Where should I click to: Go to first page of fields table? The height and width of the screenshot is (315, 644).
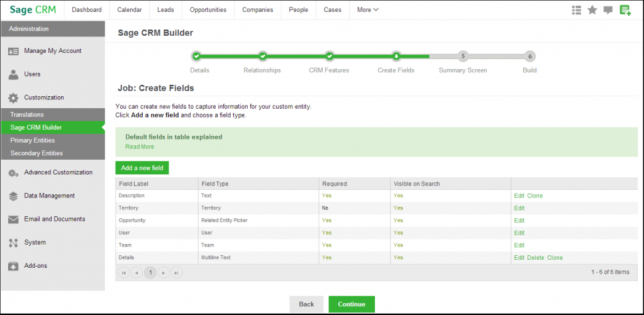pyautogui.click(x=124, y=273)
